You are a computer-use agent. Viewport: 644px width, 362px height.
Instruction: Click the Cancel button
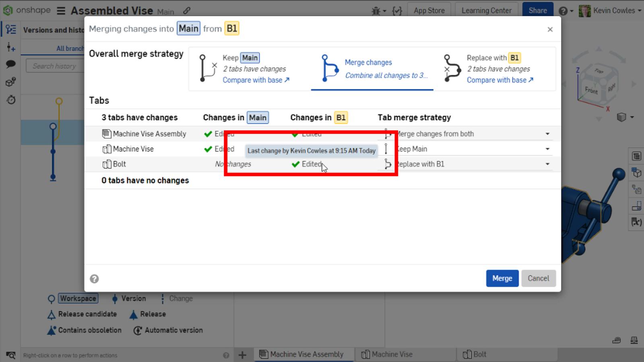tap(538, 278)
